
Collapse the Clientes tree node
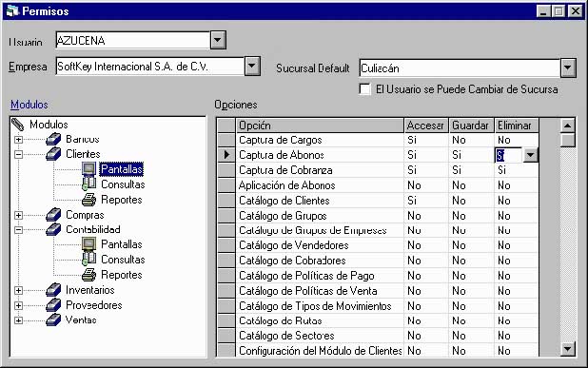(x=18, y=154)
